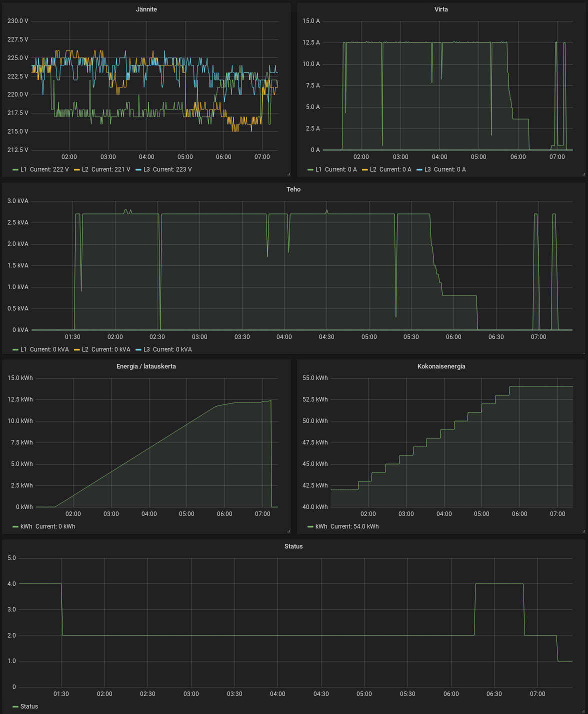Click the Energia / latauskerta panel title

(146, 366)
